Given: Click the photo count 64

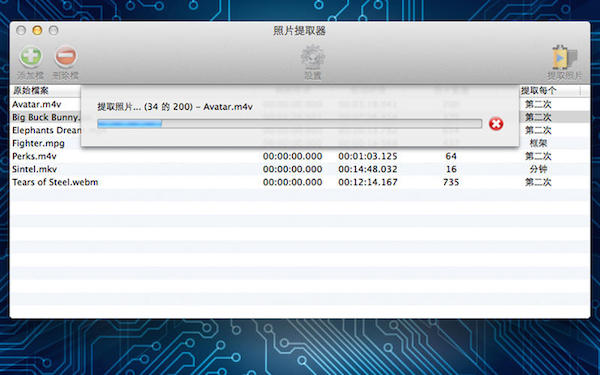Looking at the screenshot, I should tap(451, 156).
